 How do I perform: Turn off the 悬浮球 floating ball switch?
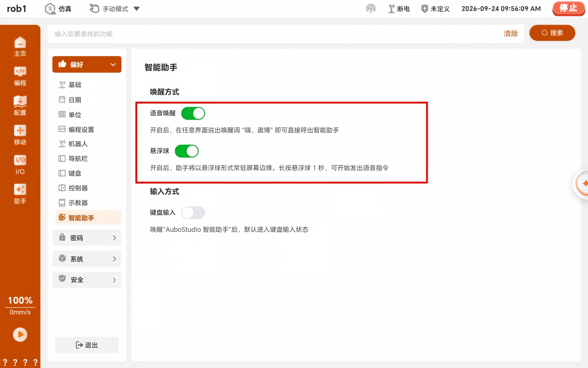(187, 151)
